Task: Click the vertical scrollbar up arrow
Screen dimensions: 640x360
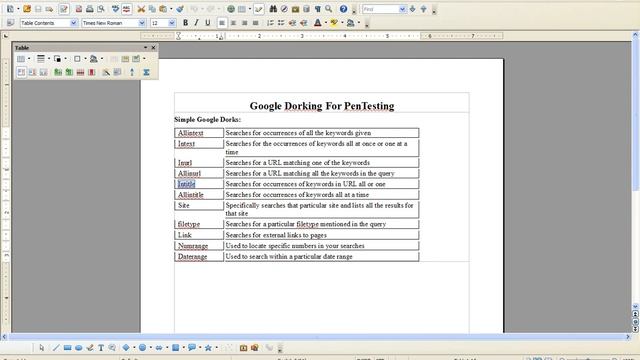Action: (635, 36)
